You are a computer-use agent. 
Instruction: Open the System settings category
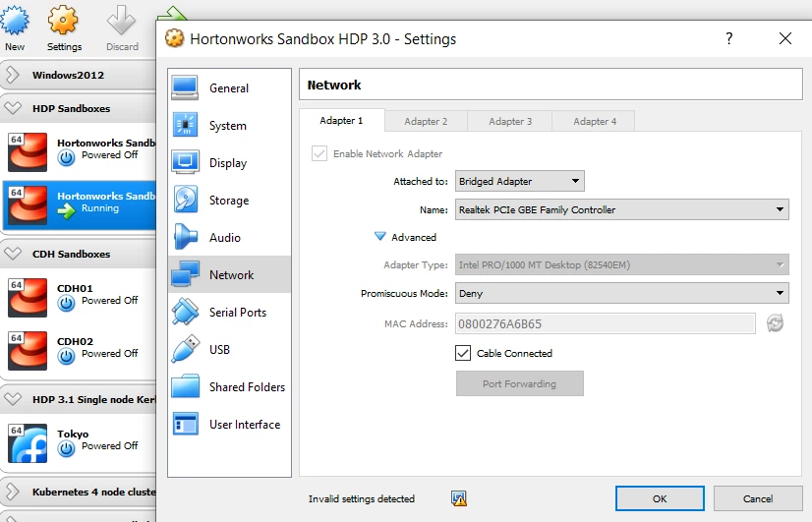229,125
